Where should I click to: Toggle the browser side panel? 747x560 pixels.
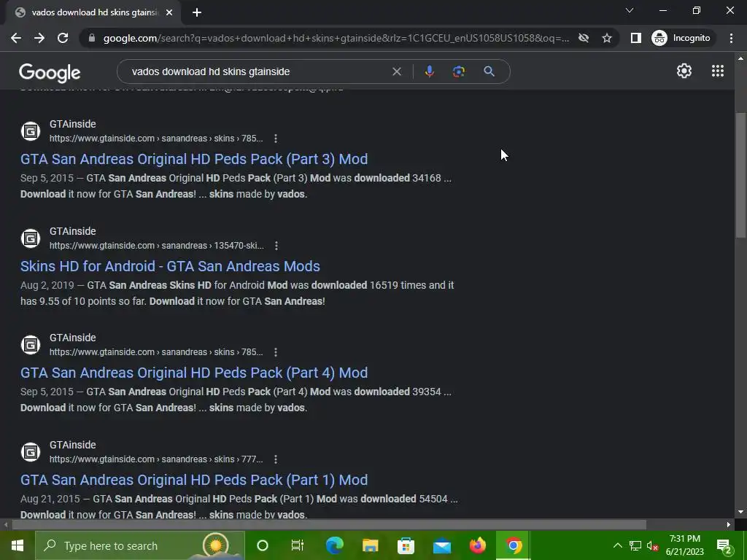coord(635,38)
